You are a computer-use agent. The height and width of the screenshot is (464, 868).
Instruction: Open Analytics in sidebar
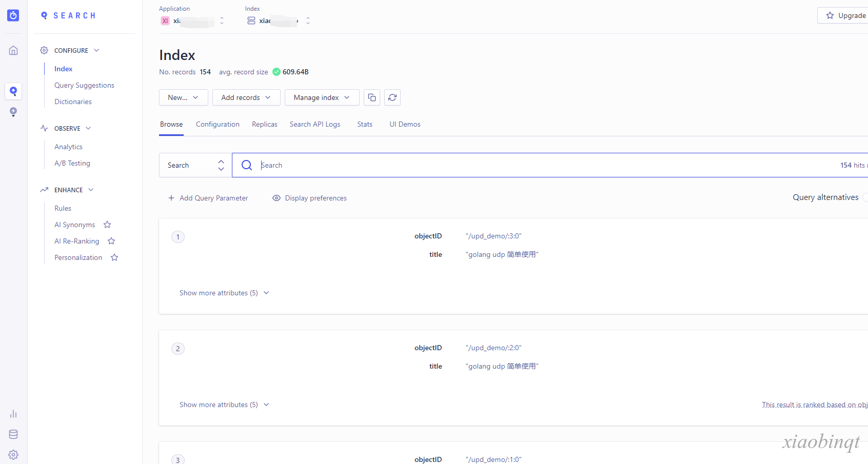click(68, 147)
